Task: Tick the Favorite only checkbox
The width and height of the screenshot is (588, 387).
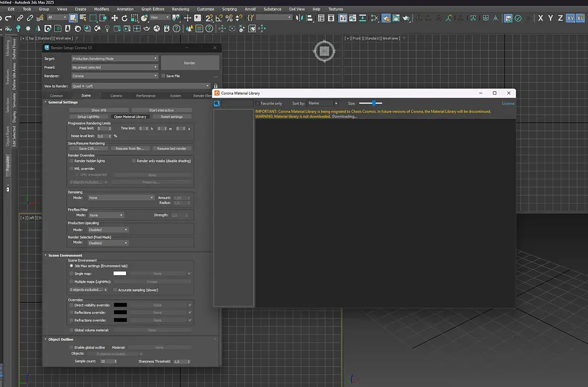Action: [x=258, y=104]
